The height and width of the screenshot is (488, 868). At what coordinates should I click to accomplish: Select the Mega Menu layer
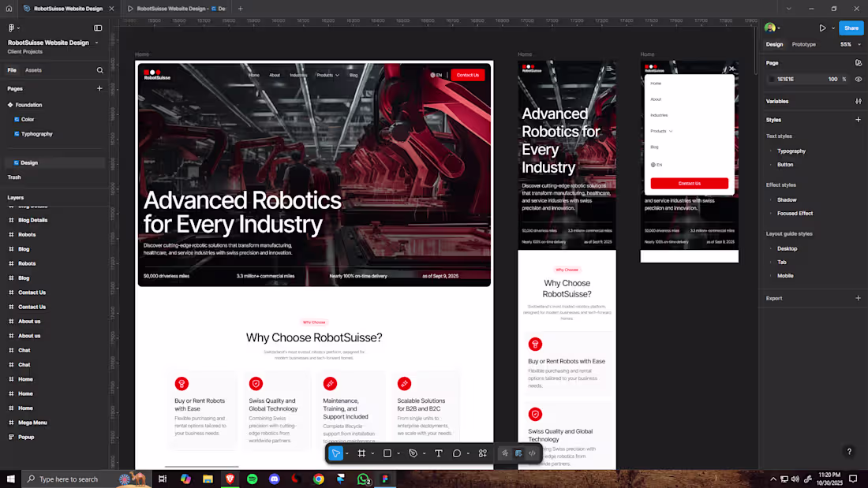tap(32, 423)
